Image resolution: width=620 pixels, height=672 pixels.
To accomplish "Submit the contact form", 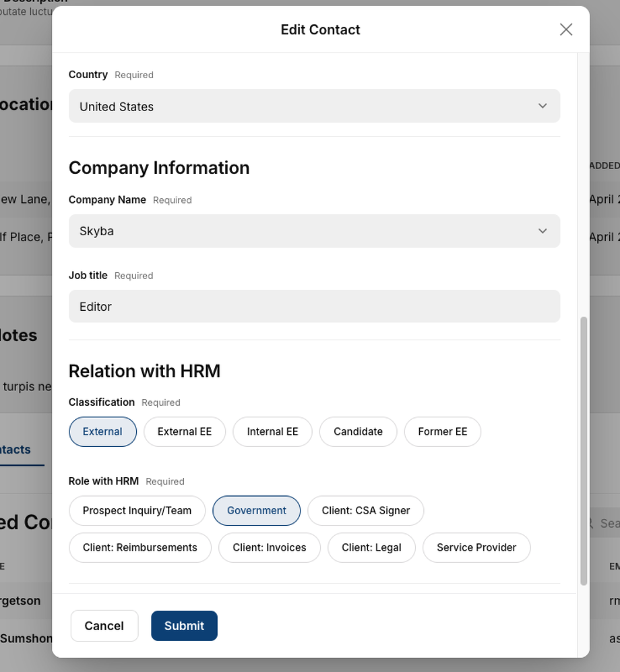I will coord(184,626).
